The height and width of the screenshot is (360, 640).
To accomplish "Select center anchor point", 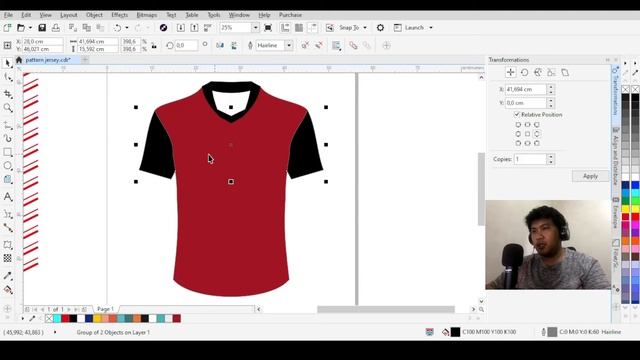I will pos(527,134).
